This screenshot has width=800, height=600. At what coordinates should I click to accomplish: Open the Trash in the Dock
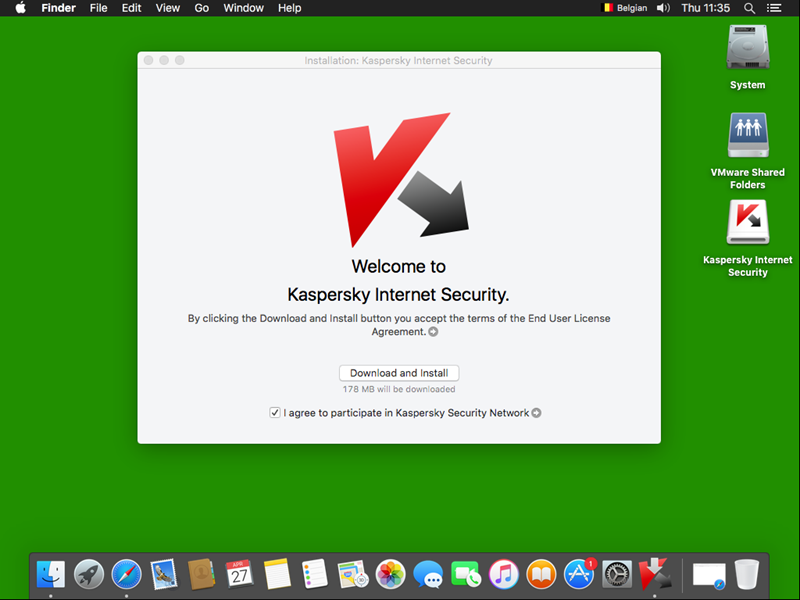pyautogui.click(x=747, y=574)
